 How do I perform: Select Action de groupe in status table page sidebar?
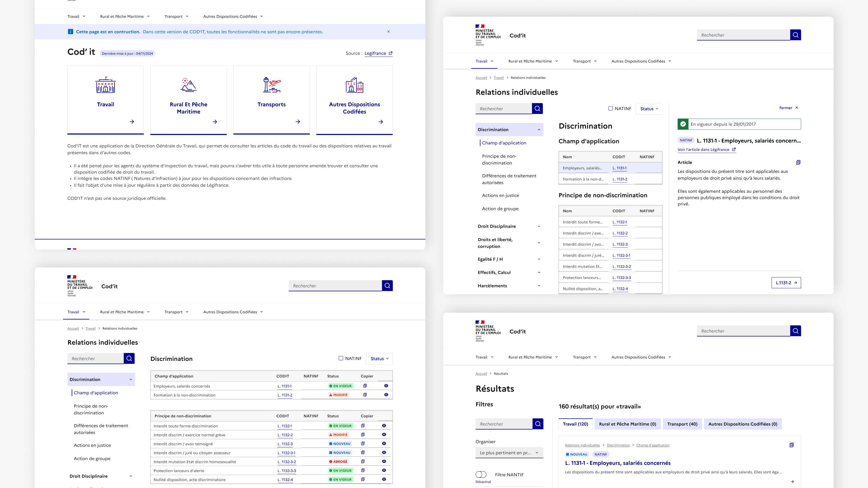[92, 458]
